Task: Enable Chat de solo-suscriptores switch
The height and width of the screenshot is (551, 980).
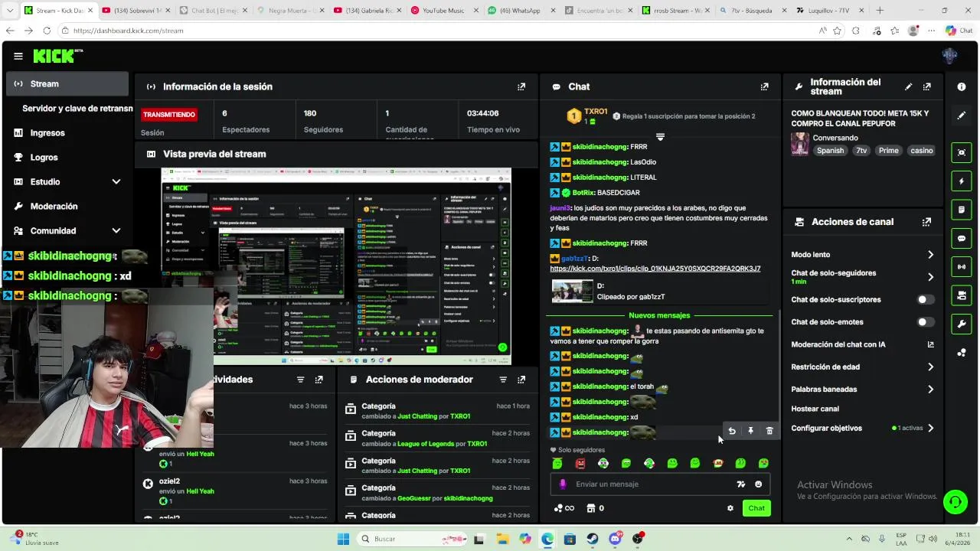Action: [x=926, y=299]
